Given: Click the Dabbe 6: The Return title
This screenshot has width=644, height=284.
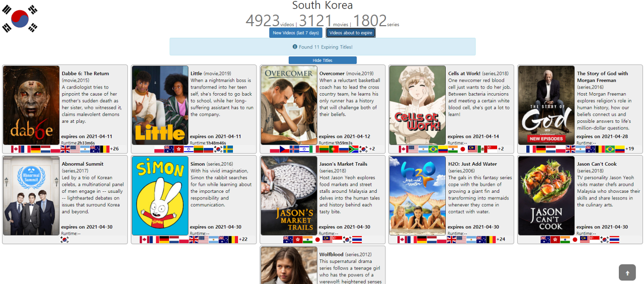Looking at the screenshot, I should [86, 74].
